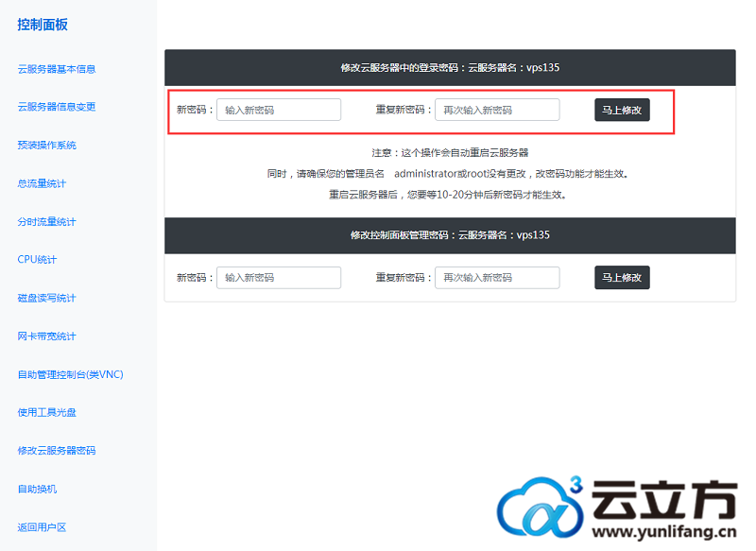The image size is (756, 551).
Task: Focus control panel 新密码 input field
Action: click(279, 278)
